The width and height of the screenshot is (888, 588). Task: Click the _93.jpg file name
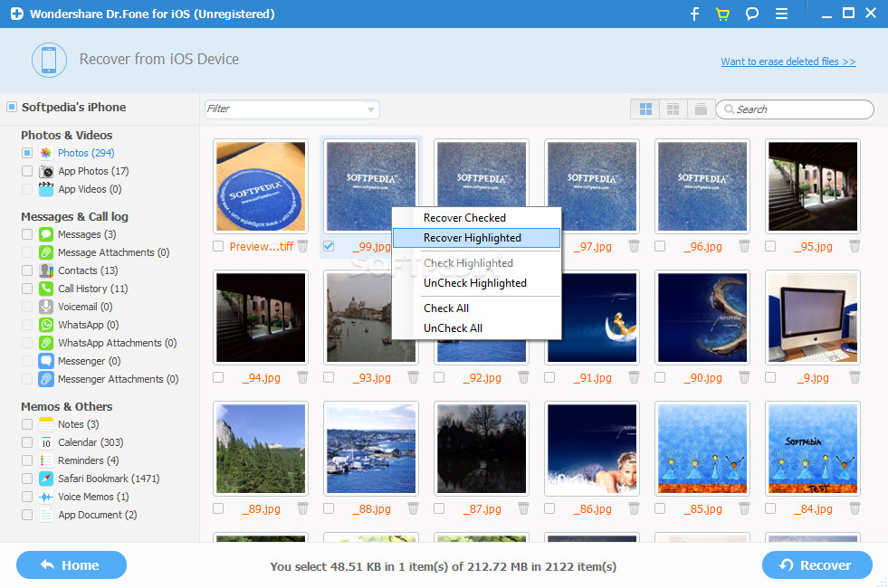(371, 377)
